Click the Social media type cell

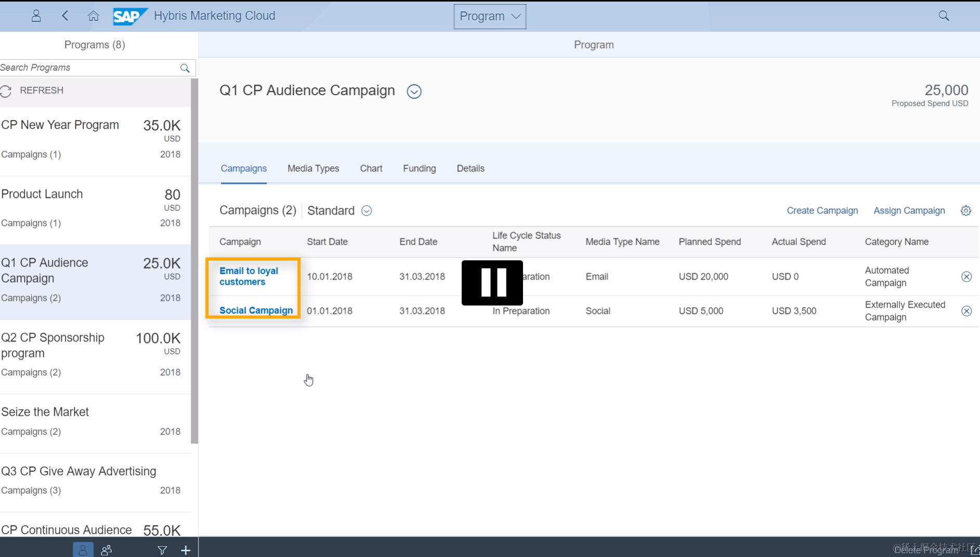598,311
